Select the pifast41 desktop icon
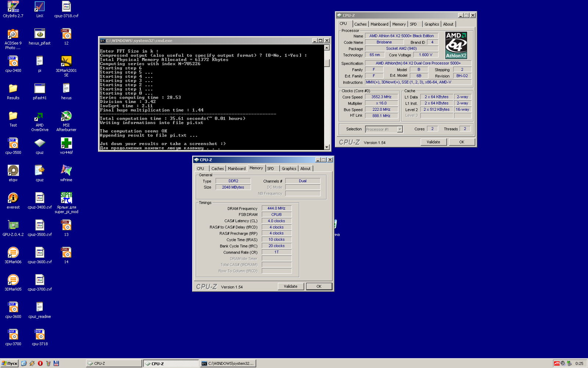Screen dimensions: 588x368 tap(40, 92)
